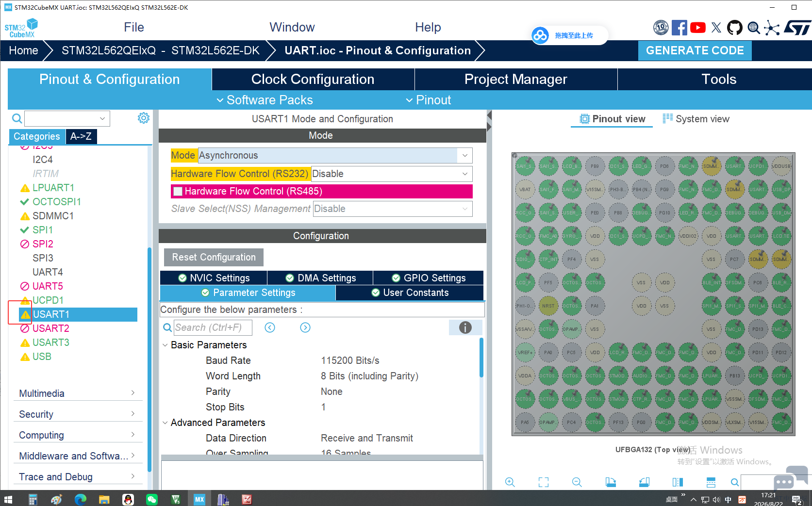812x506 pixels.
Task: Click the parameter Search (Ctrl+F) field
Action: (x=213, y=327)
